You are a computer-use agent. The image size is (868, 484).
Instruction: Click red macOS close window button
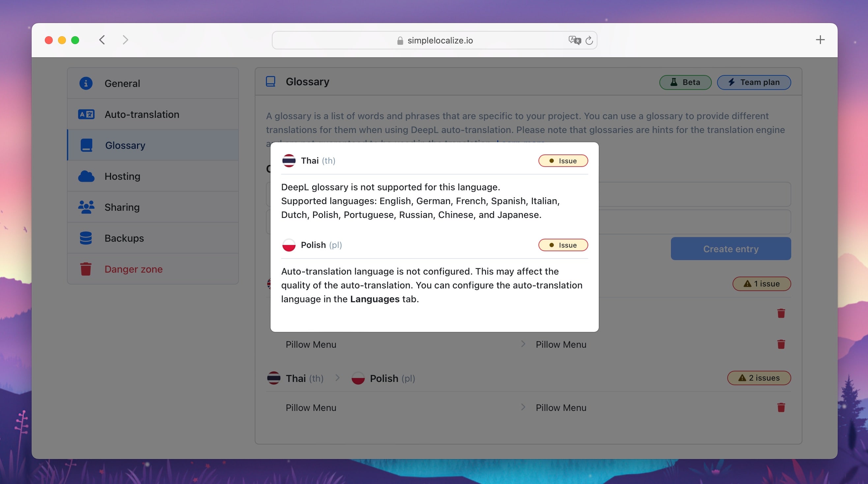(48, 40)
